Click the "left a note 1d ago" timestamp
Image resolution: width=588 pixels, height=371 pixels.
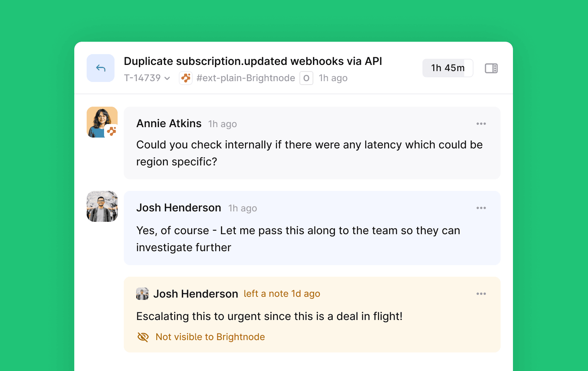click(282, 294)
